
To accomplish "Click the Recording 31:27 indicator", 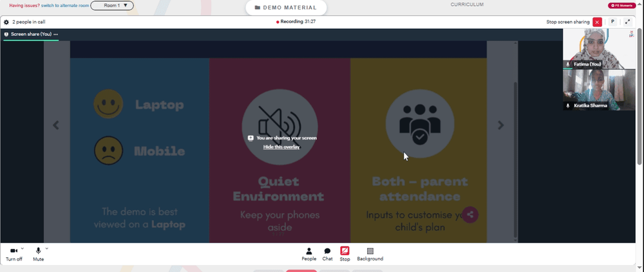I will 296,22.
